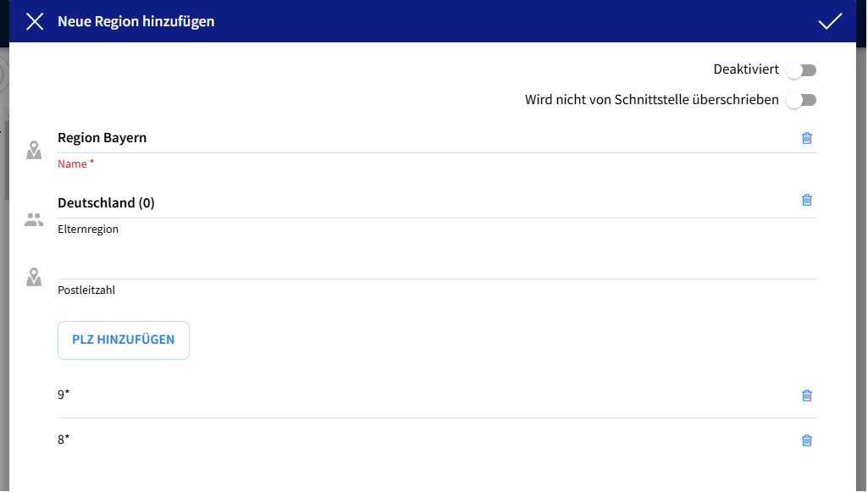
Task: Click the Elternregion field label
Action: point(88,229)
